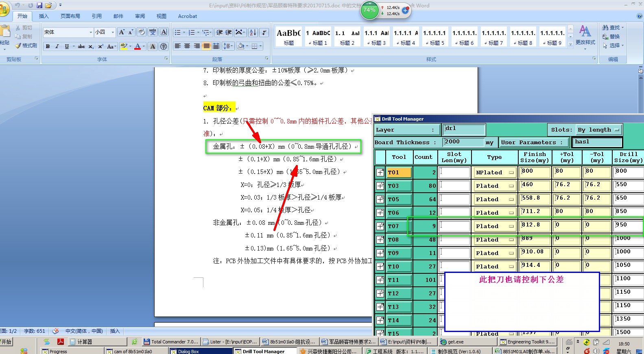
Task: Switch to the 插入 ribbon tab
Action: (x=44, y=16)
